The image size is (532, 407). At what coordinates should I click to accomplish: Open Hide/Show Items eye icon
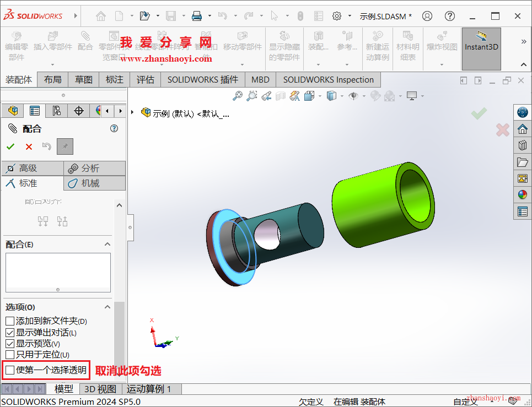pyautogui.click(x=353, y=96)
